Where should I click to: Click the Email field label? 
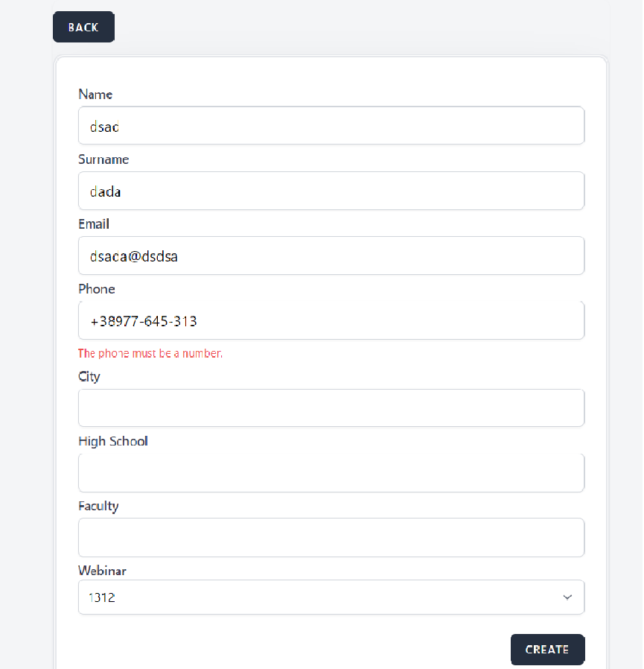(x=94, y=224)
